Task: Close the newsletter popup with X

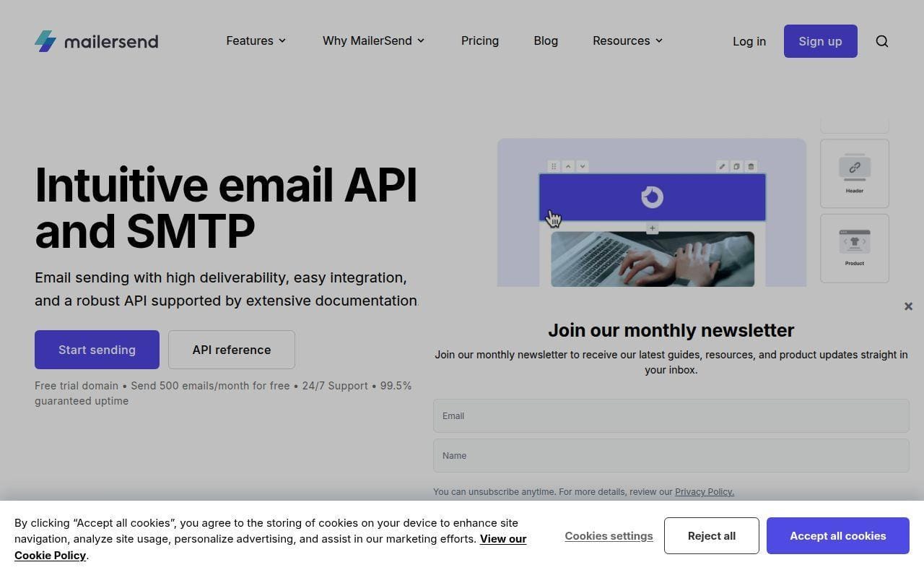Action: click(x=908, y=306)
